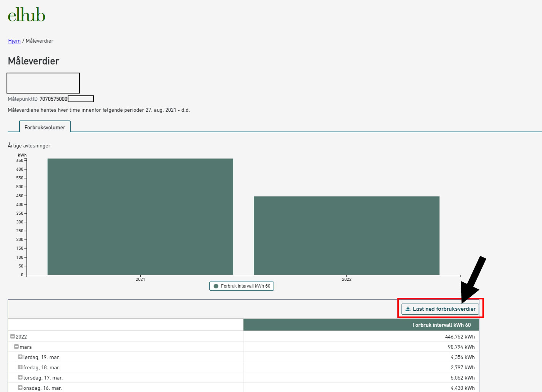Expand fredag, 18. mar. row
This screenshot has width=542, height=392.
(20, 367)
